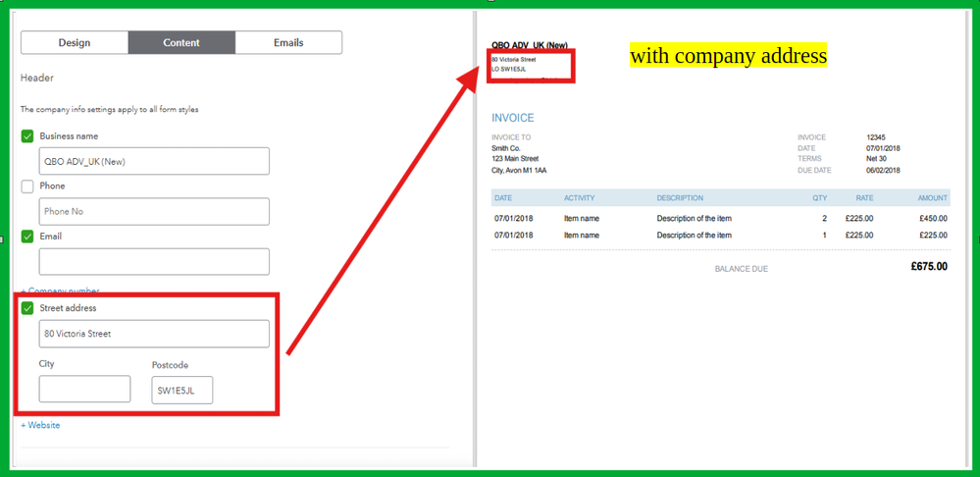The height and width of the screenshot is (477, 980).
Task: Toggle the Email checkbox
Action: coord(27,237)
